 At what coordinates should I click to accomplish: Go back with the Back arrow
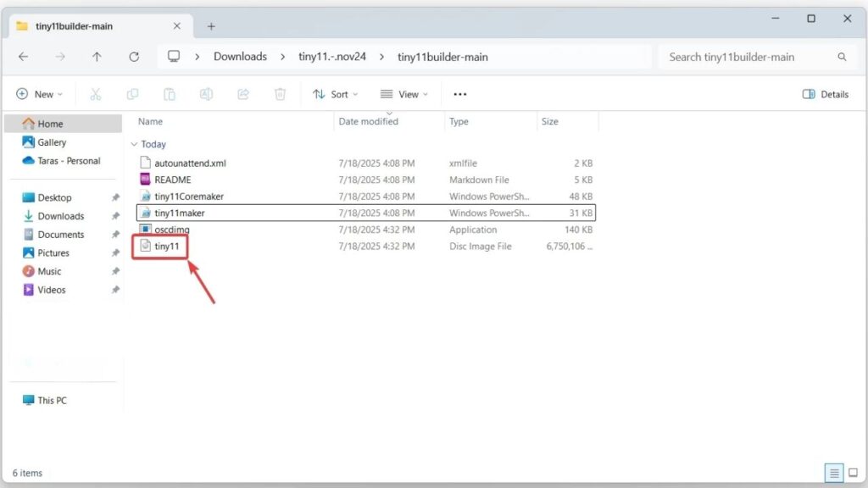[23, 57]
